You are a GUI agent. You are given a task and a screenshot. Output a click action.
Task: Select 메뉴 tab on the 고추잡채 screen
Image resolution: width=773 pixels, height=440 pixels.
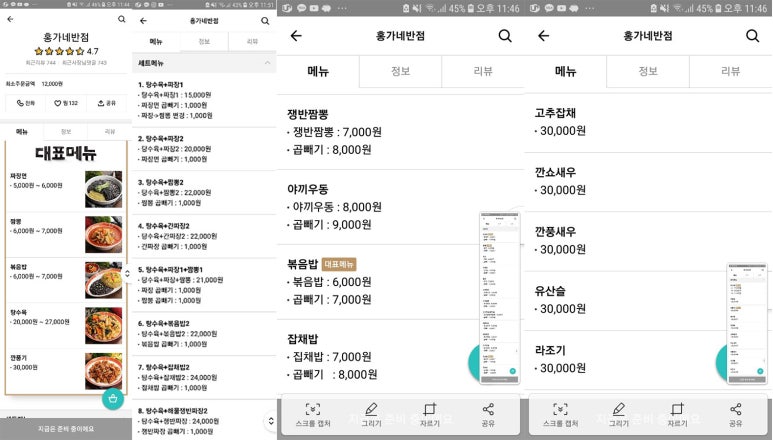(565, 71)
